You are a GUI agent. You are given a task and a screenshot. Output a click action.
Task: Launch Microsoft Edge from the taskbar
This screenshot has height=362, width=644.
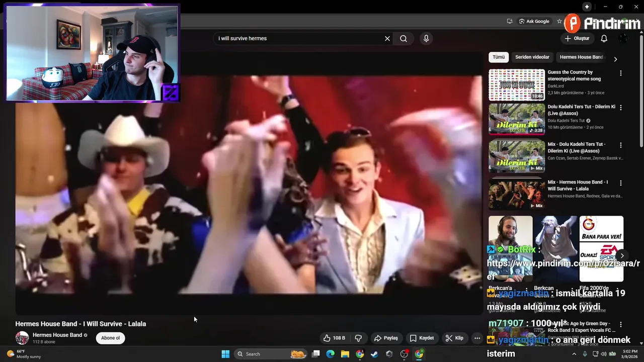330,354
